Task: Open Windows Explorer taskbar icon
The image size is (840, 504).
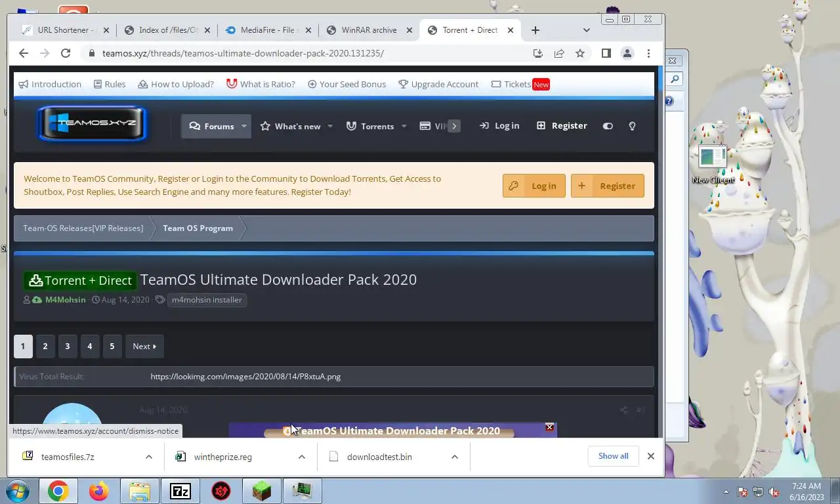Action: 139,491
